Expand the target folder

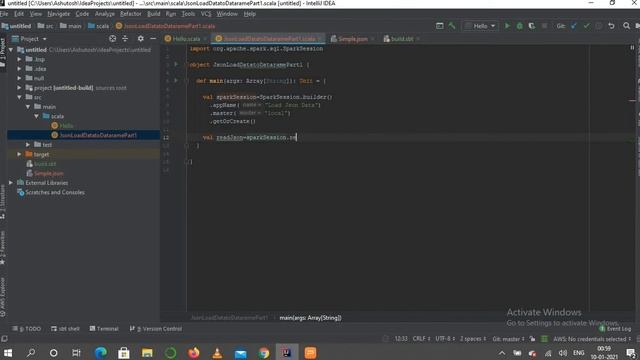point(19,154)
